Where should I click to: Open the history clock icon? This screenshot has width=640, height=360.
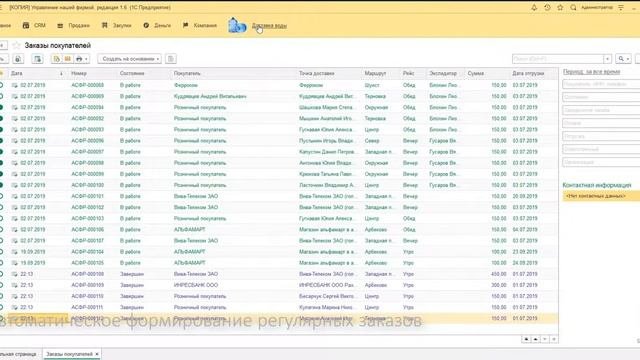coord(547,7)
